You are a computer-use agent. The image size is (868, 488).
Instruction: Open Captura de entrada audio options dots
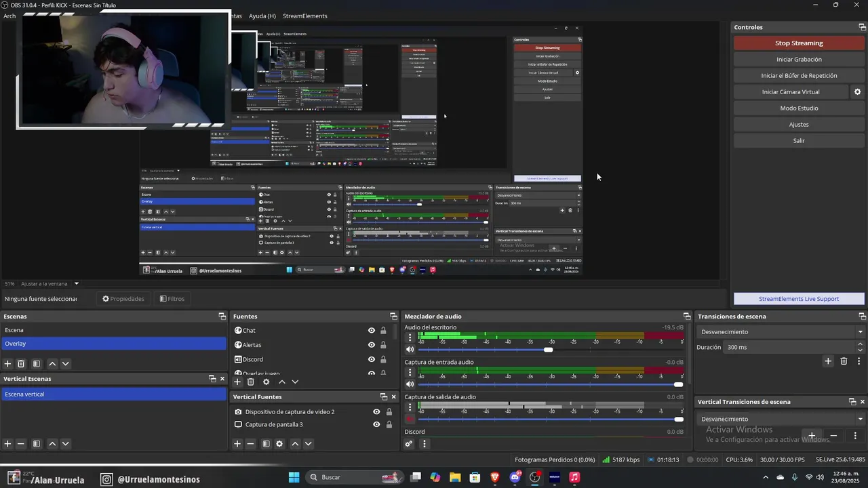point(410,372)
